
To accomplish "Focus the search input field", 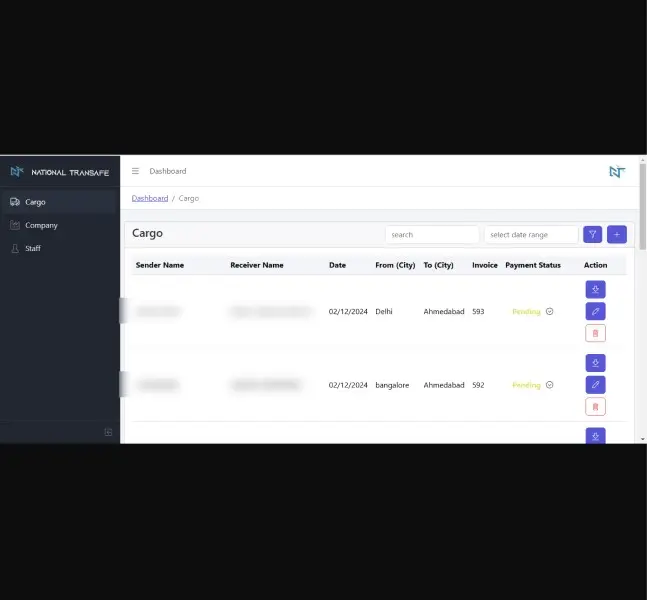I will coord(432,234).
